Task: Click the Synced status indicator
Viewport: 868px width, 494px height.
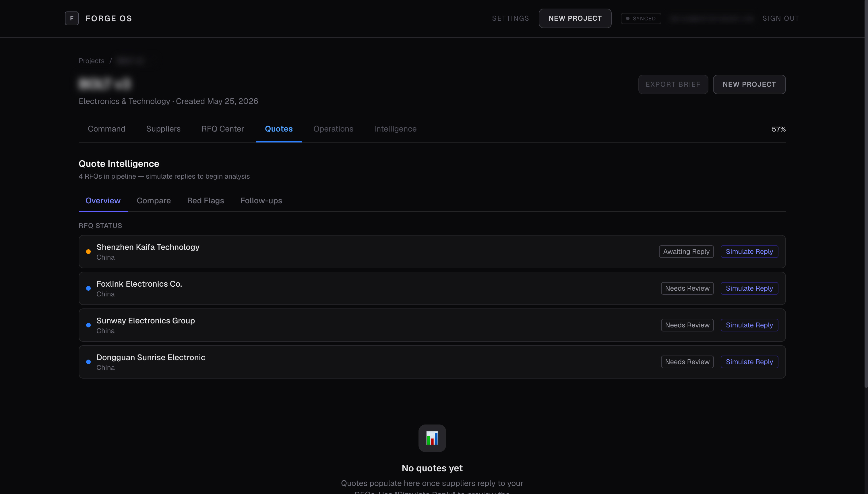Action: [641, 18]
